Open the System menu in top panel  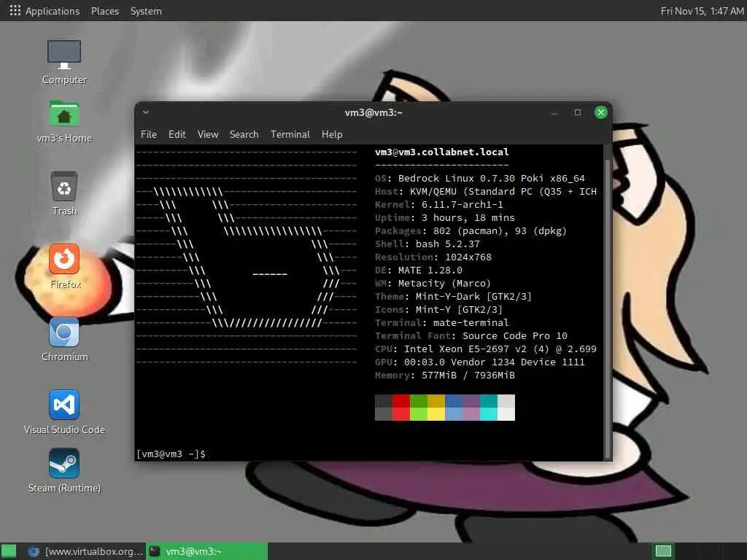[x=146, y=11]
